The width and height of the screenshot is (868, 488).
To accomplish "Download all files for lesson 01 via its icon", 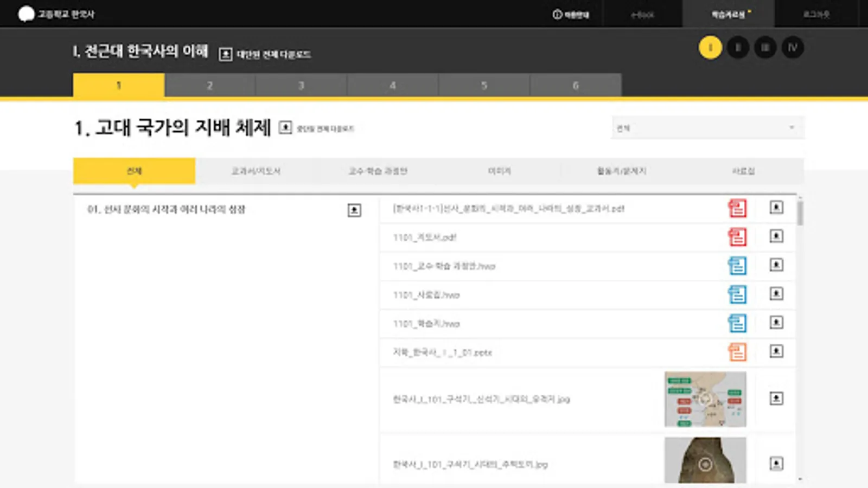I will click(x=354, y=210).
